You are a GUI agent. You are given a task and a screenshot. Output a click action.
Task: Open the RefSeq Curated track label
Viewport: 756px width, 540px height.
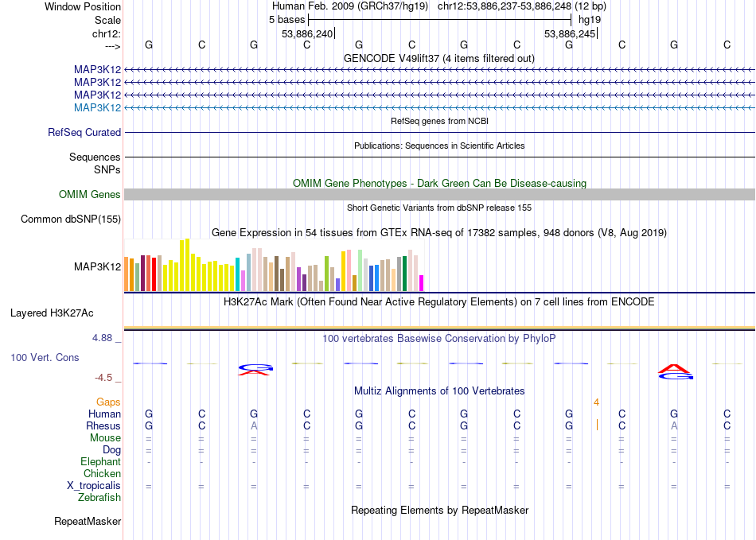pyautogui.click(x=84, y=132)
